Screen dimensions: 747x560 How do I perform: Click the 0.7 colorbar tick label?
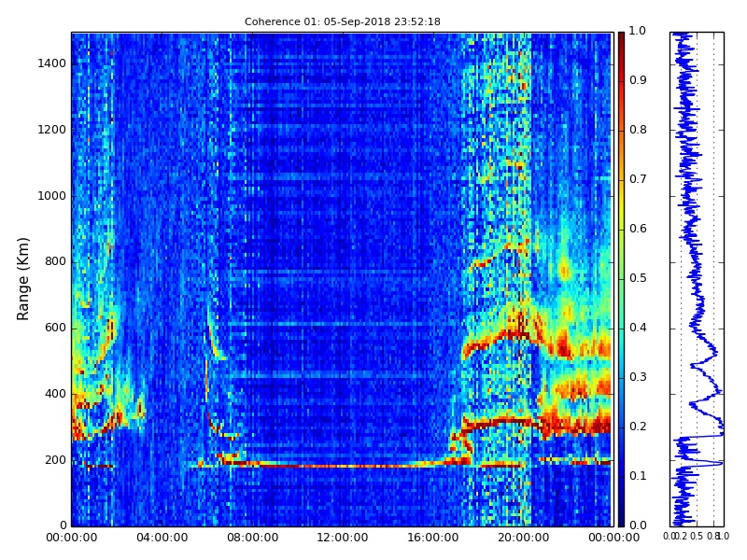click(638, 179)
